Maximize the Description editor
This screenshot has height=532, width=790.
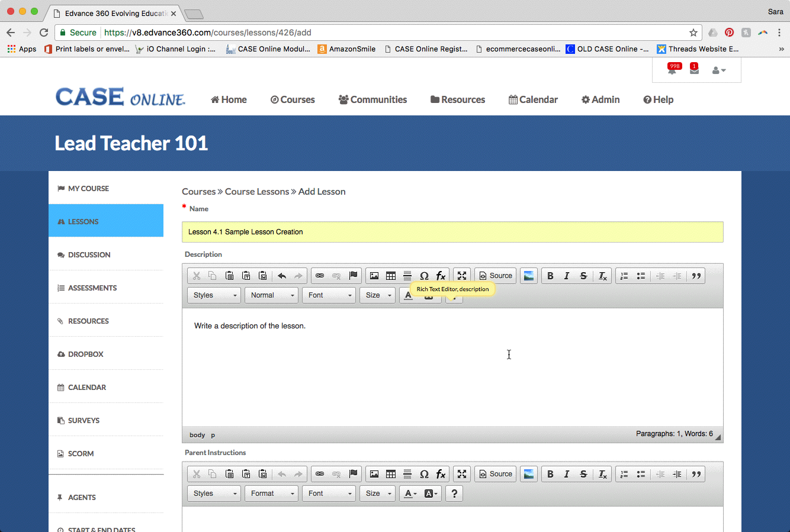462,276
